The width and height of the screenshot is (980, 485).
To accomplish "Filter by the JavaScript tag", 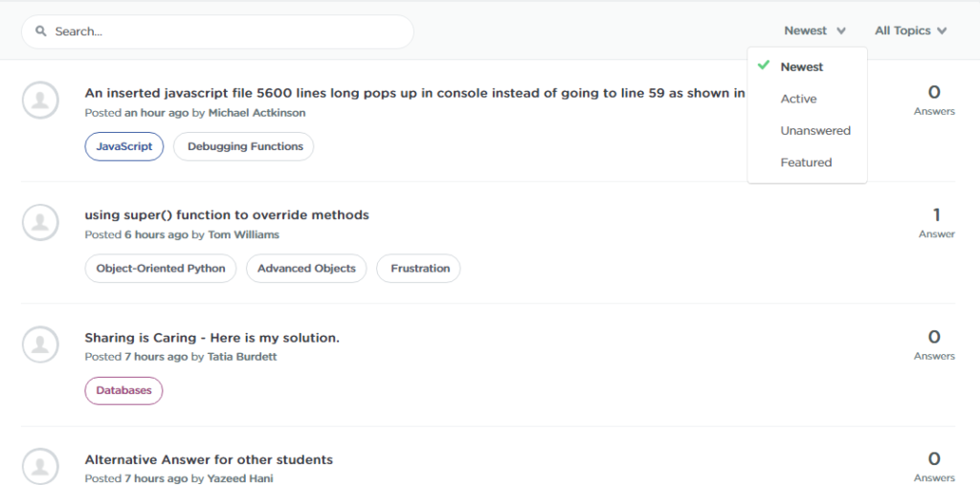I will (x=124, y=146).
